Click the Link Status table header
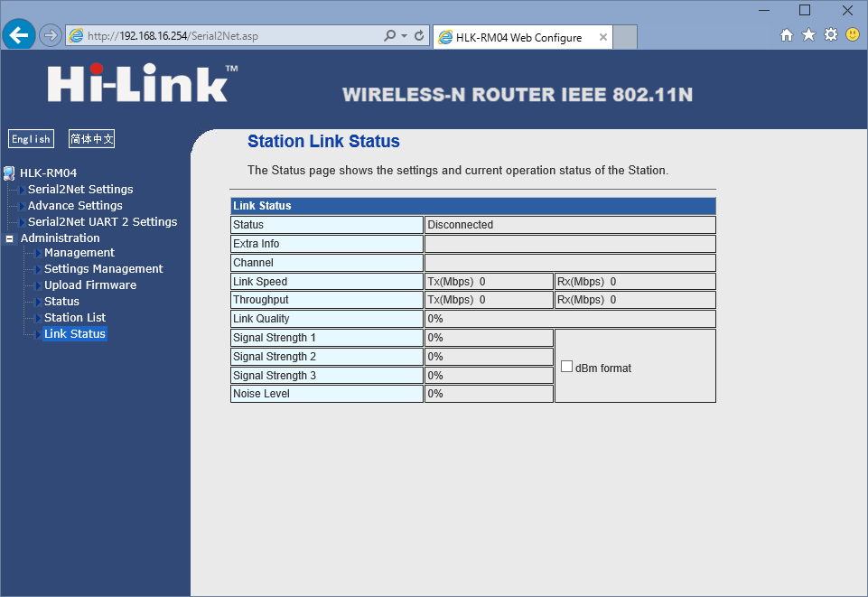 472,206
